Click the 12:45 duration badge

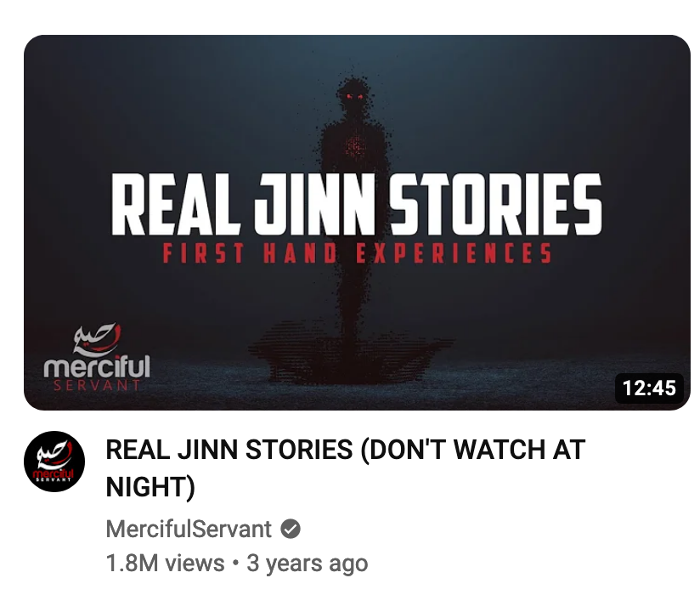coord(649,388)
